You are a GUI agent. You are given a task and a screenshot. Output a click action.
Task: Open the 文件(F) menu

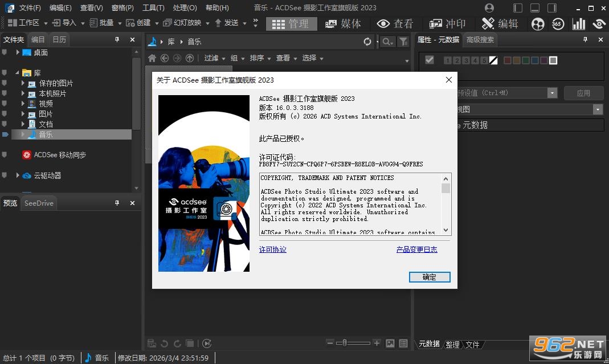[x=30, y=8]
